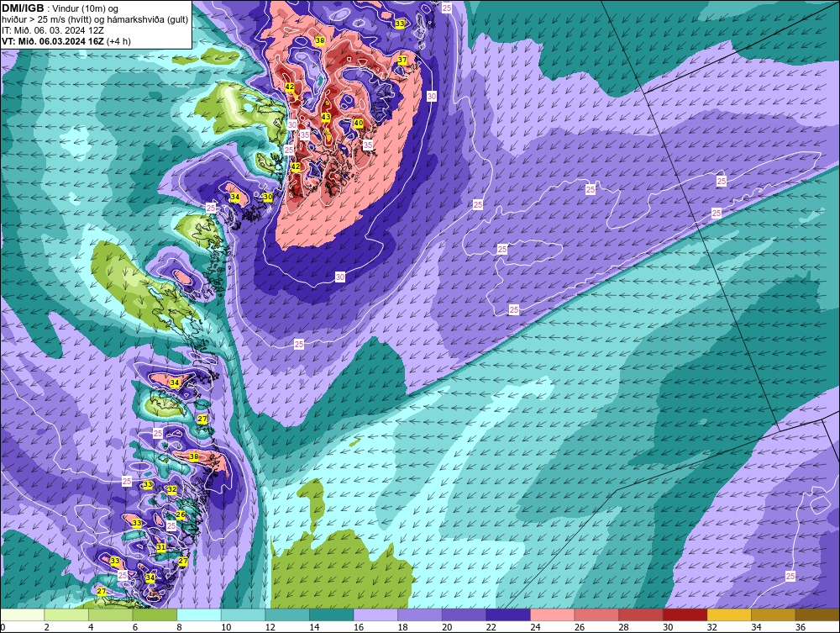Click the legend scale value '0'
The width and height of the screenshot is (840, 633).
tap(3, 627)
